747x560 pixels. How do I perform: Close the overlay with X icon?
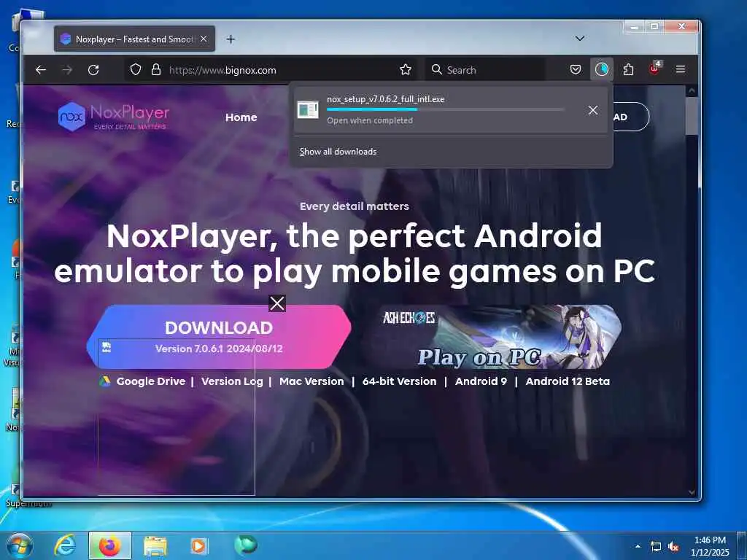coord(277,303)
